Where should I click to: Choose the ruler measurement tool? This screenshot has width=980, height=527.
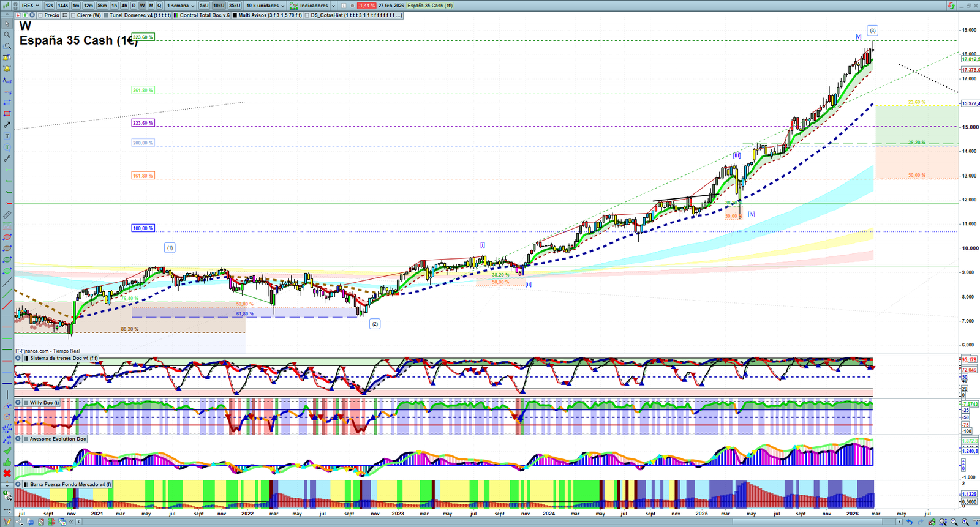click(7, 215)
